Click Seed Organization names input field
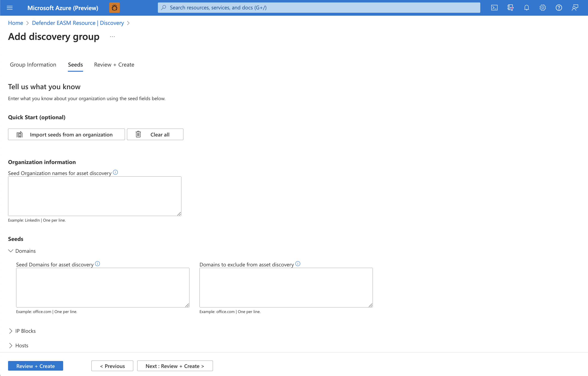 click(x=94, y=196)
